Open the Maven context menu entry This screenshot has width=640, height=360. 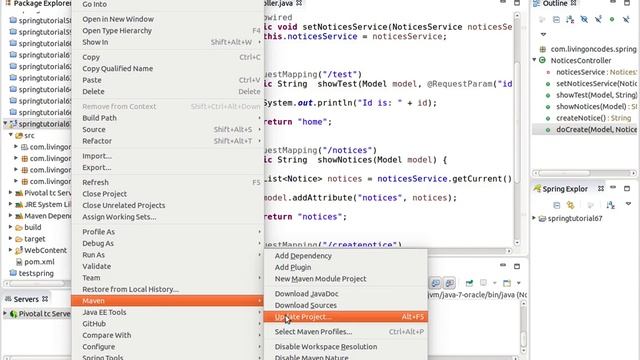click(x=167, y=300)
